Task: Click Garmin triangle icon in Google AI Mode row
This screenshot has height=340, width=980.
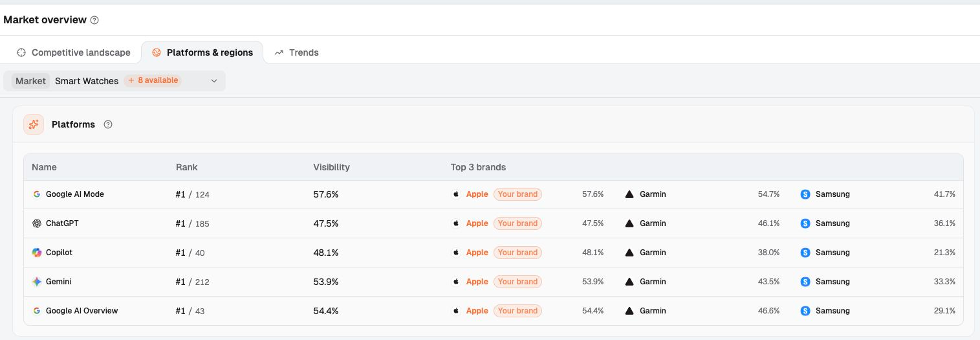Action: click(x=629, y=194)
